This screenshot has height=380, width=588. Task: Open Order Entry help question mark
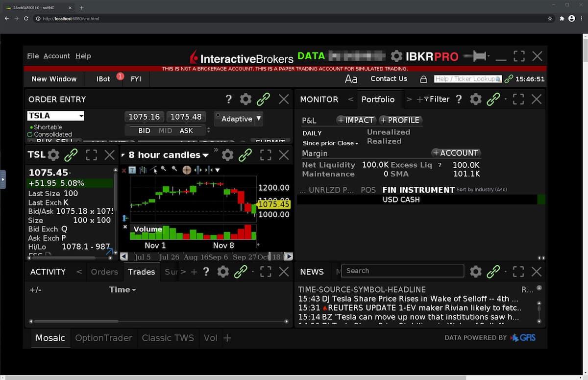(x=228, y=100)
